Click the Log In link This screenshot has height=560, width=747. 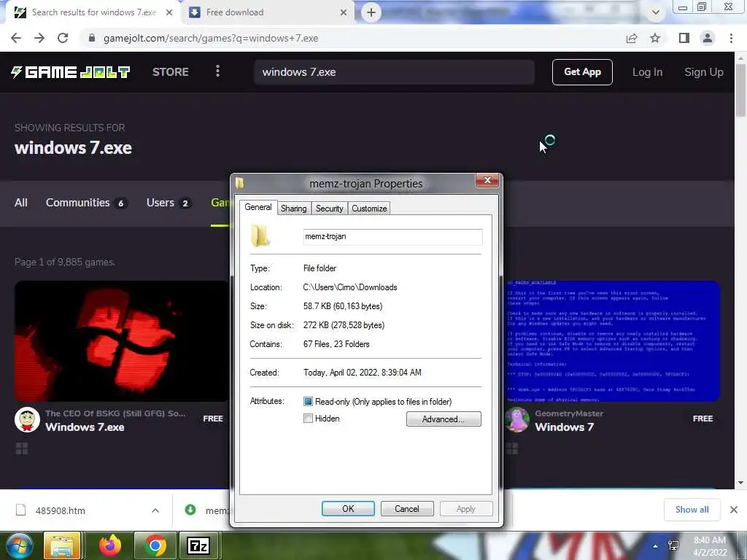647,72
